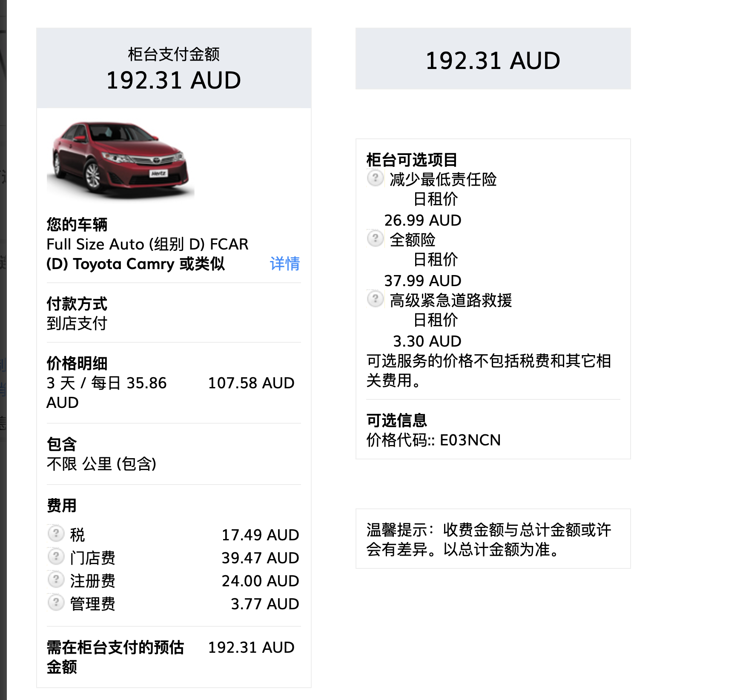Open the 详情 vehicle details link
Image resolution: width=740 pixels, height=700 pixels.
284,264
